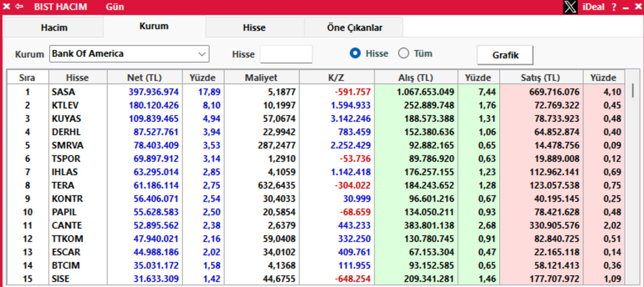Click net value 397.936.974
Viewport: 644px width, 287px height.
(x=153, y=92)
